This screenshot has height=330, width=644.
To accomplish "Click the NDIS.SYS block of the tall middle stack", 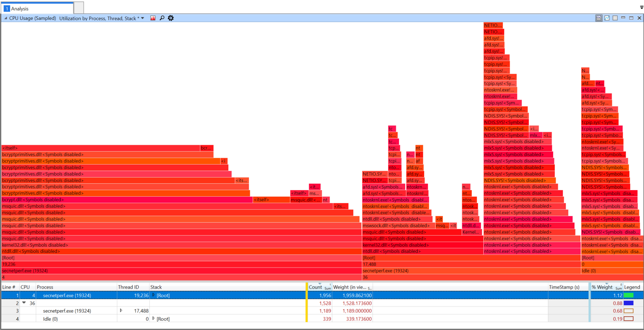I will pos(520,181).
